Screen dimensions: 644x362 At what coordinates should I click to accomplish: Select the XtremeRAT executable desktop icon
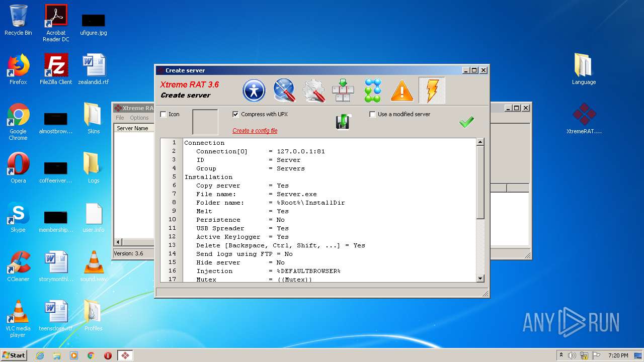(584, 119)
